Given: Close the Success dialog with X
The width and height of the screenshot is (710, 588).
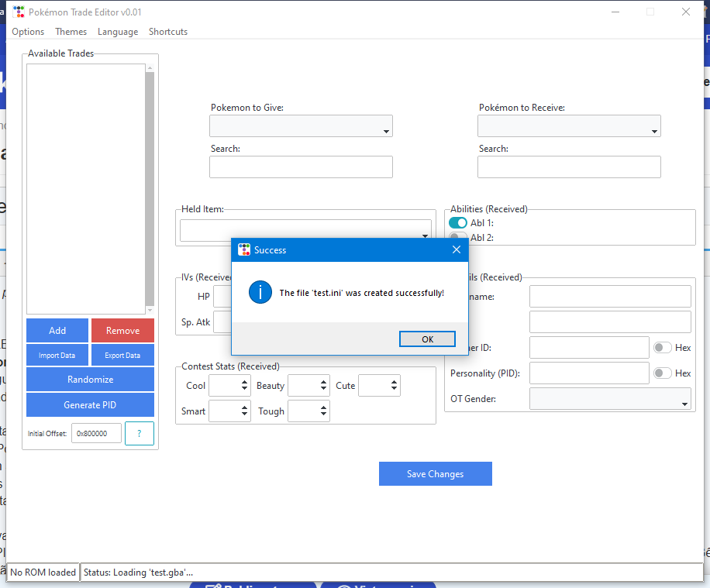Looking at the screenshot, I should coord(457,249).
